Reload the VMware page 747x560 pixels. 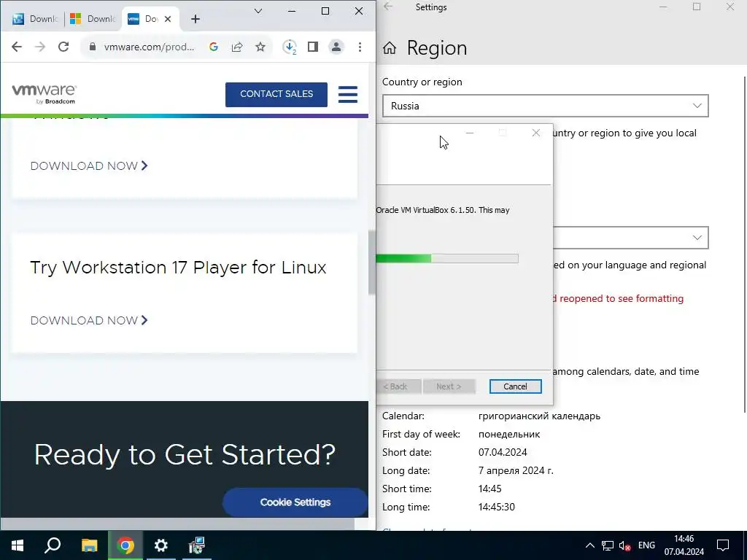tap(63, 47)
